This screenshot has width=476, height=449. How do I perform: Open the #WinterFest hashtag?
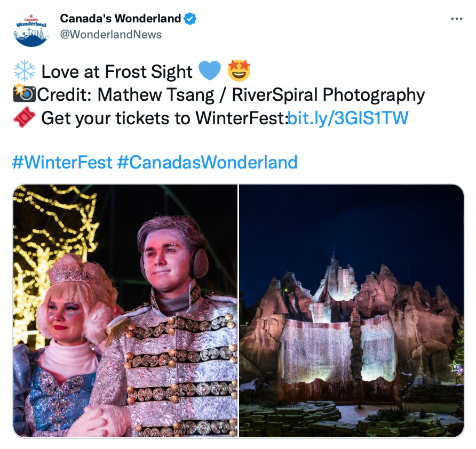pyautogui.click(x=62, y=162)
